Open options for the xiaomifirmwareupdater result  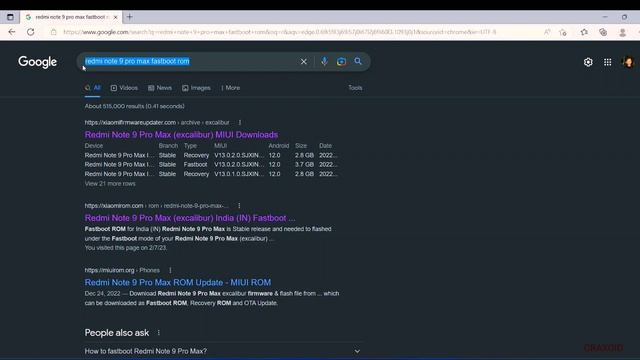(x=240, y=122)
